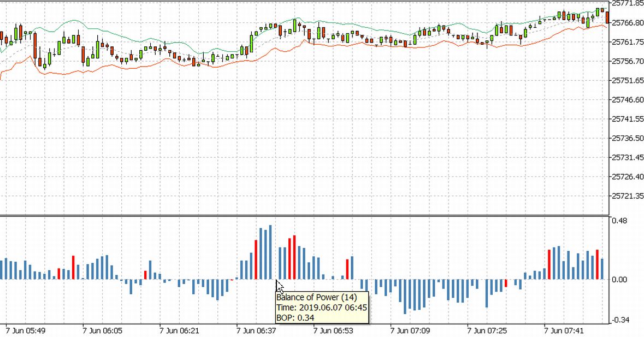Click the 25761.75 price scale label
Viewport: 644px width, 337px height.
(627, 42)
